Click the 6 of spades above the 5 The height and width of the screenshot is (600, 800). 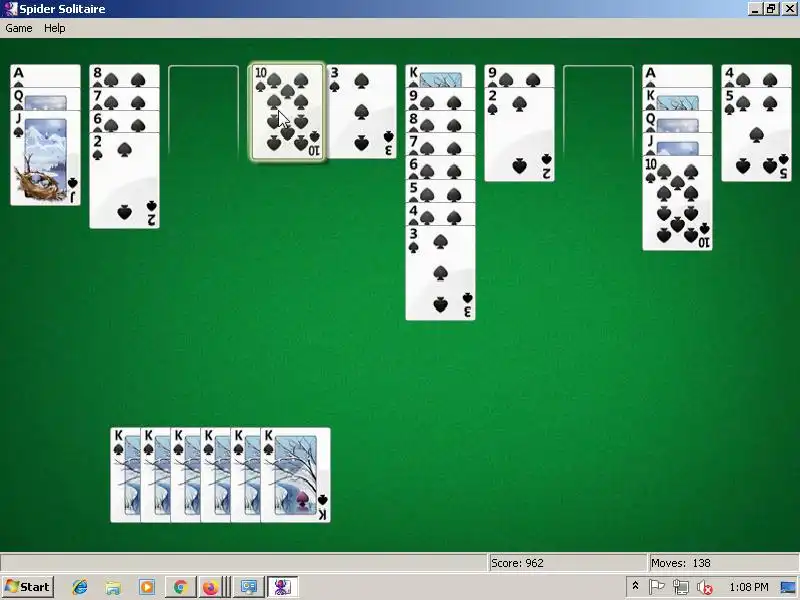pyautogui.click(x=440, y=168)
